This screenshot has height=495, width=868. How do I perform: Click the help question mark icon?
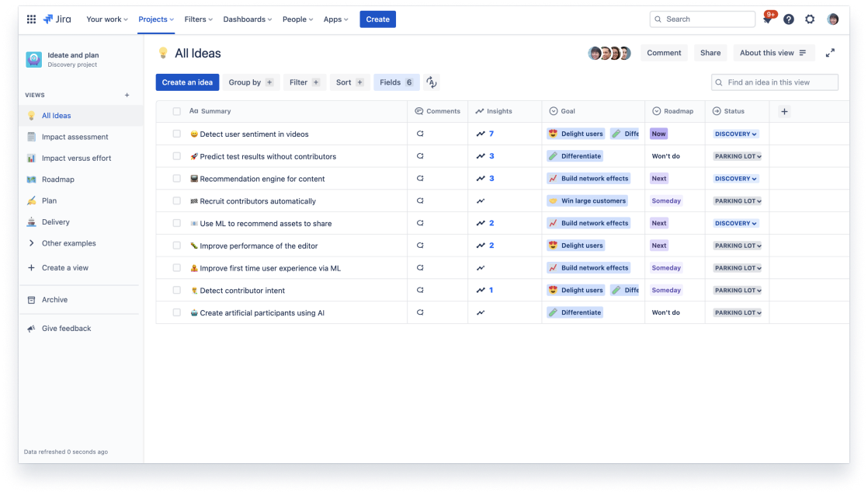[788, 19]
